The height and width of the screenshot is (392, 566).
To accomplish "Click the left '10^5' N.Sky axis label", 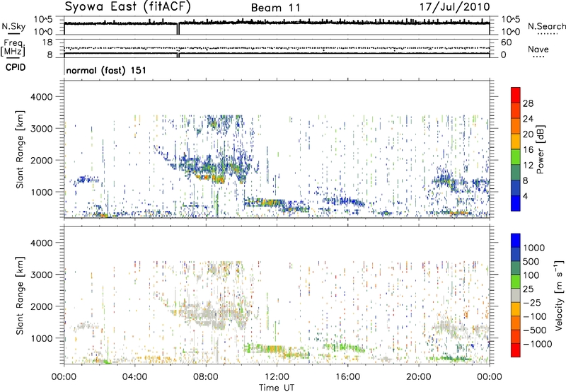I will [43, 20].
